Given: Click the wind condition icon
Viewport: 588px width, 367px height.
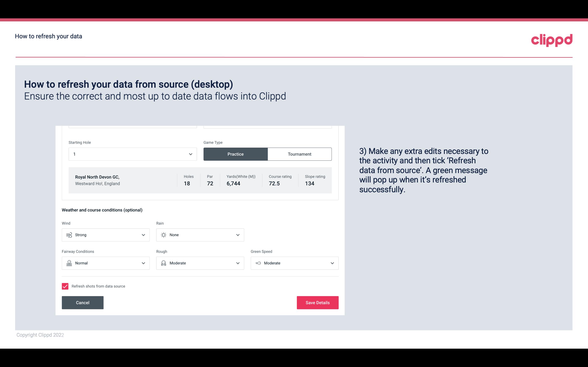Looking at the screenshot, I should (x=69, y=235).
